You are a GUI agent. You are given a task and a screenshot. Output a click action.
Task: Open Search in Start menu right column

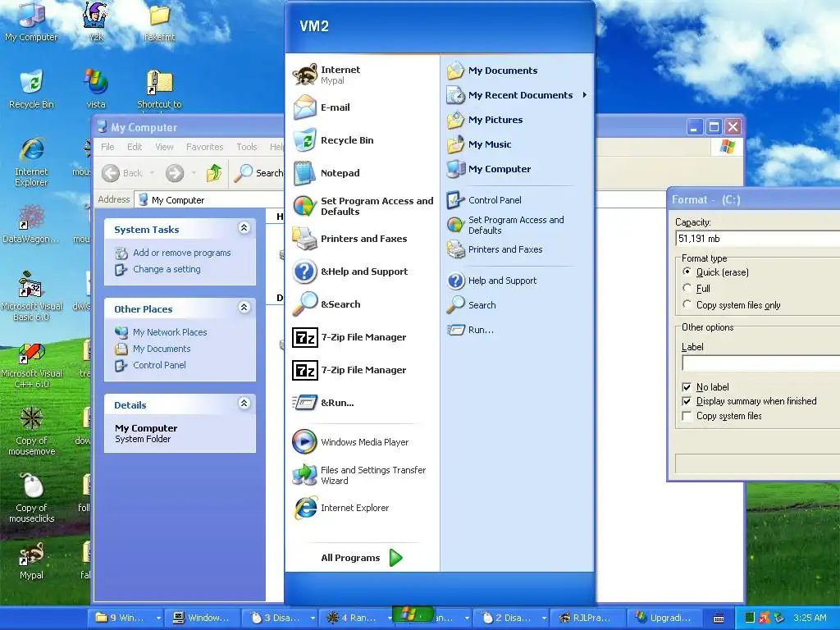click(x=517, y=305)
